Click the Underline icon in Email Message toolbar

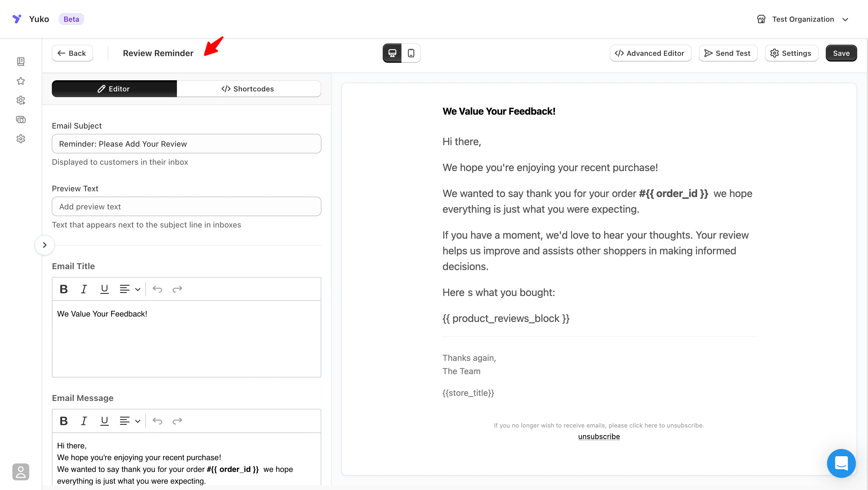click(x=104, y=421)
